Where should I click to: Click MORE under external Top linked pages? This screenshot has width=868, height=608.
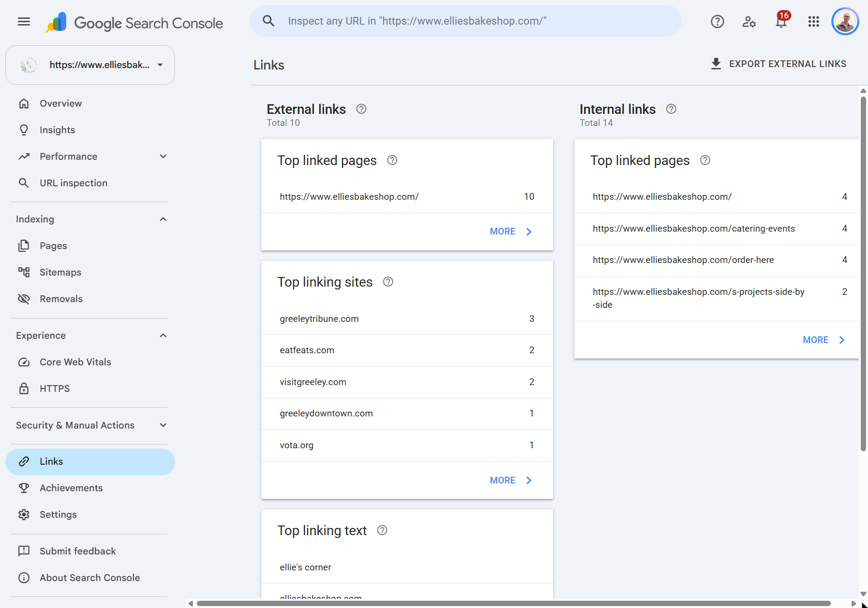511,232
